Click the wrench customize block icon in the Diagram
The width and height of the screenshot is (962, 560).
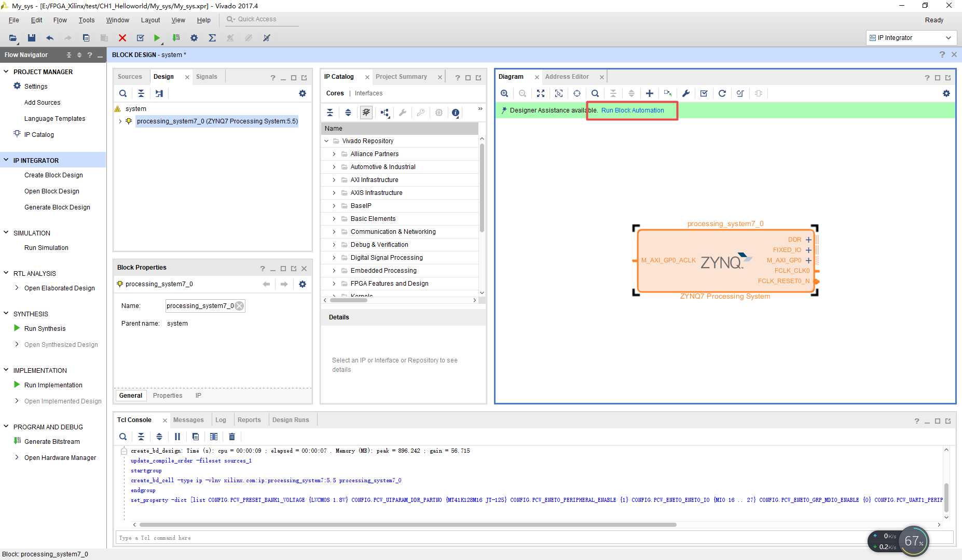686,93
